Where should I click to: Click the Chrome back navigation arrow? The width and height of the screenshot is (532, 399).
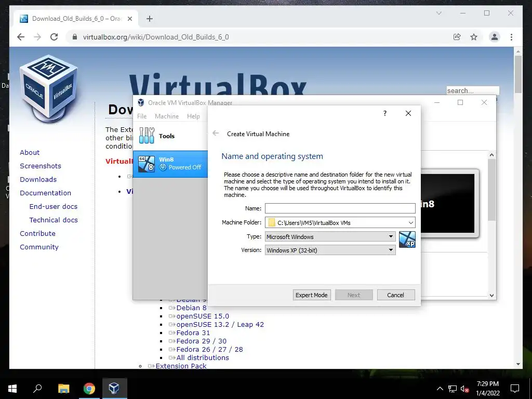(x=21, y=37)
